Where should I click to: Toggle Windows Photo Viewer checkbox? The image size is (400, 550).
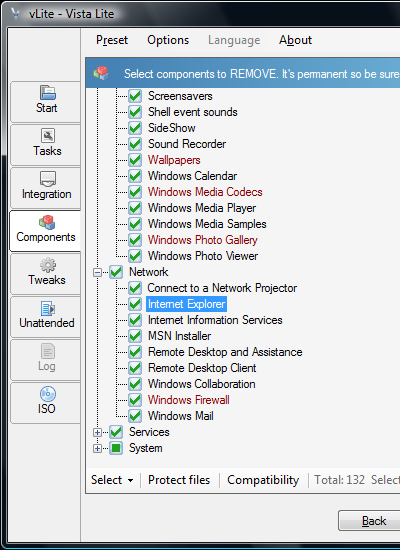135,256
